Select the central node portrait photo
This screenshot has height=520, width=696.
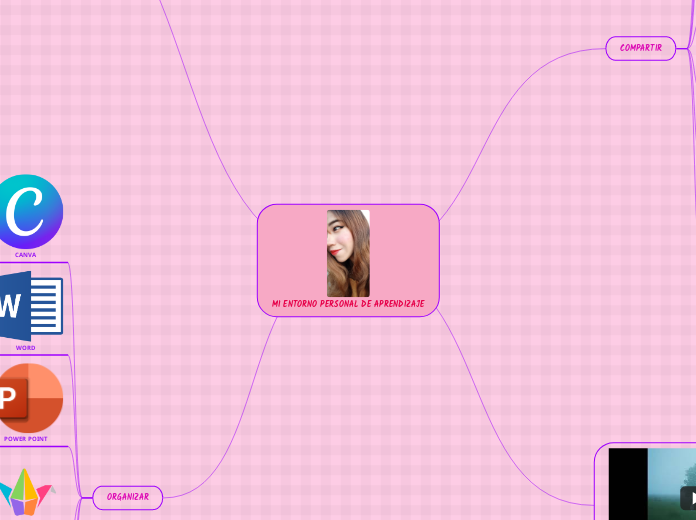coord(348,253)
